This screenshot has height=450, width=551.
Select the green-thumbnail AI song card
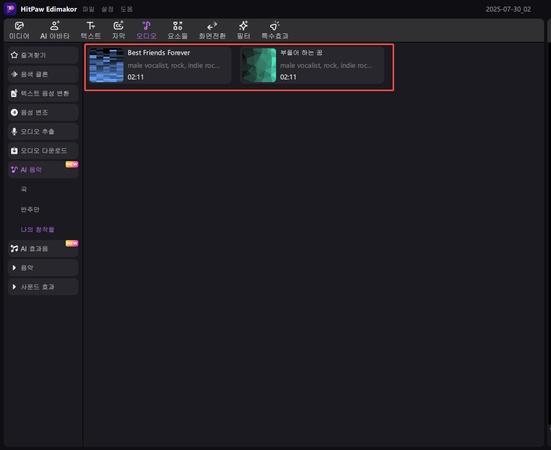pyautogui.click(x=312, y=65)
